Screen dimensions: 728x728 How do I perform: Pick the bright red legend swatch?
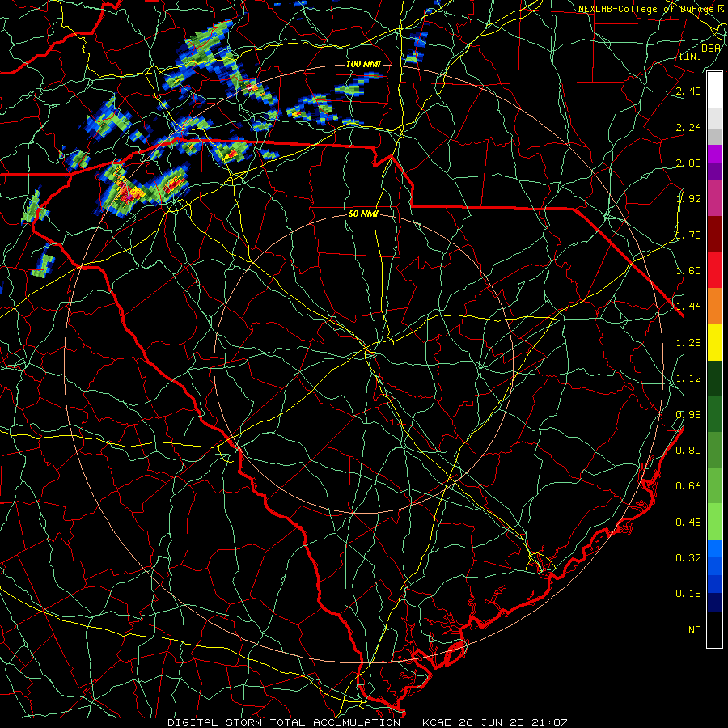714,270
